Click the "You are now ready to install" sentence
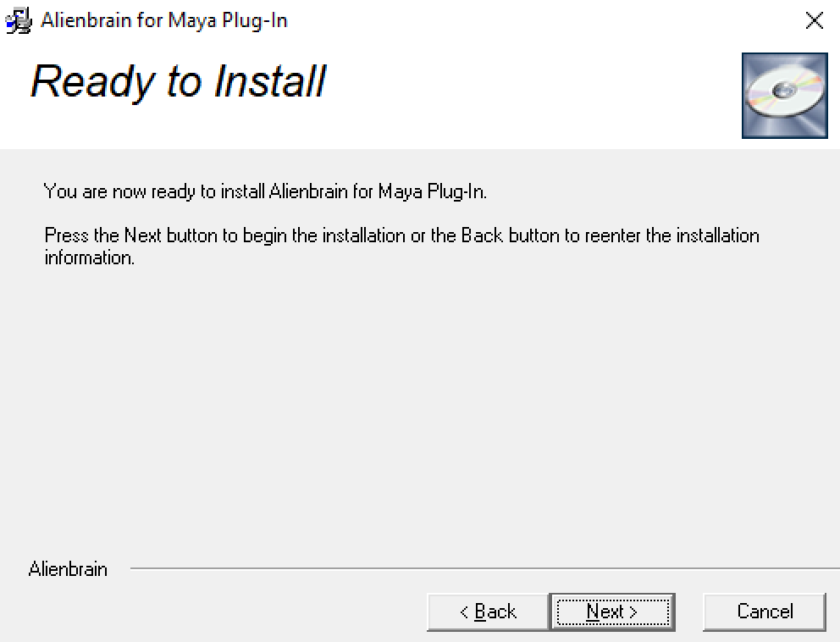 pyautogui.click(x=265, y=191)
